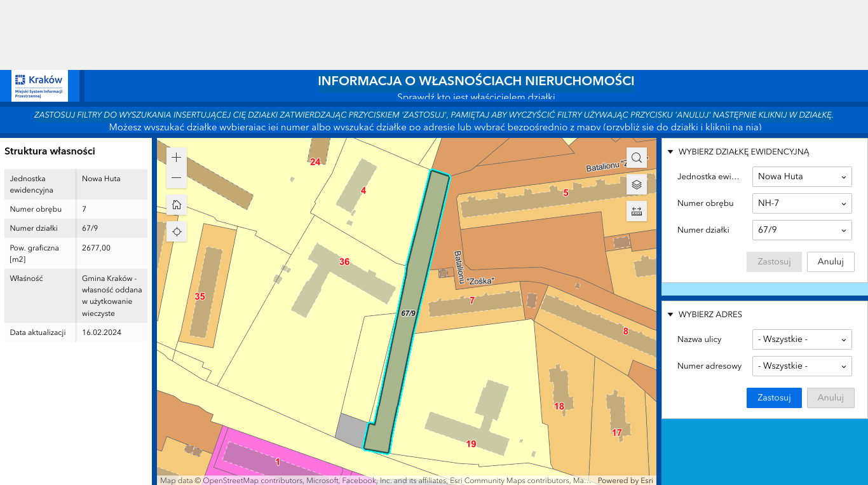Open the Nazwa ulicy dropdown
The height and width of the screenshot is (485, 868).
point(801,339)
